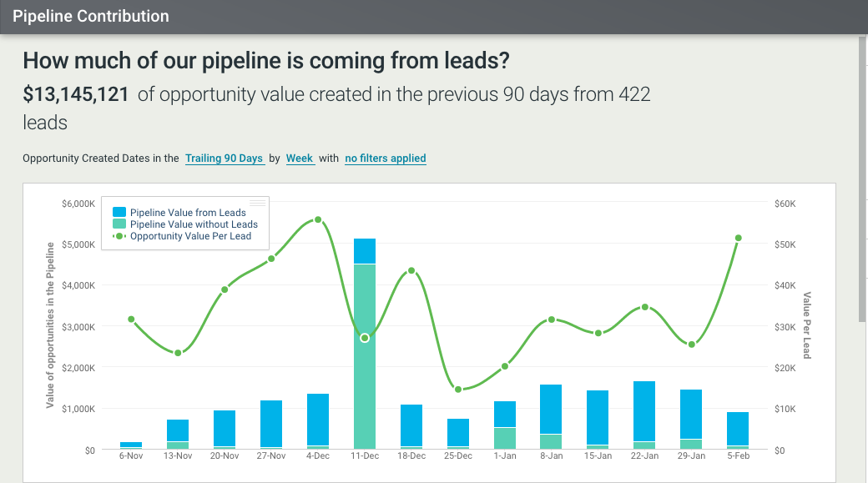868x483 pixels.
Task: Click the Pipeline Contribution header title
Action: pos(91,16)
